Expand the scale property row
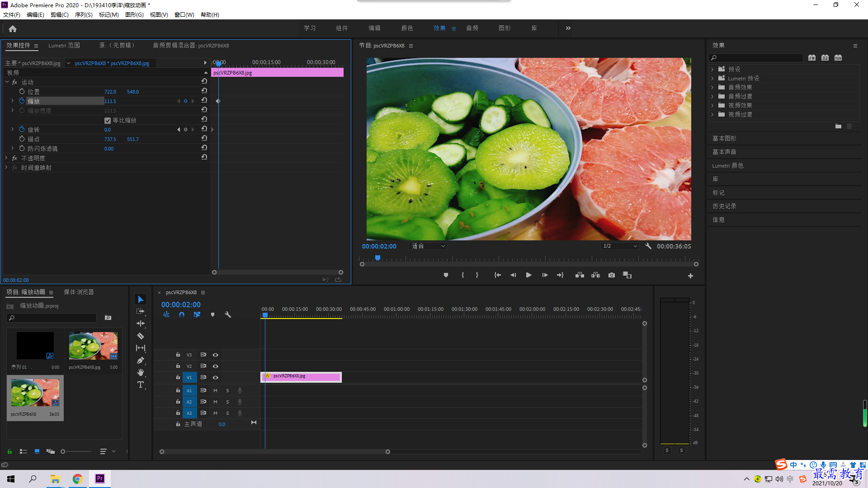Image resolution: width=868 pixels, height=488 pixels. [x=13, y=101]
